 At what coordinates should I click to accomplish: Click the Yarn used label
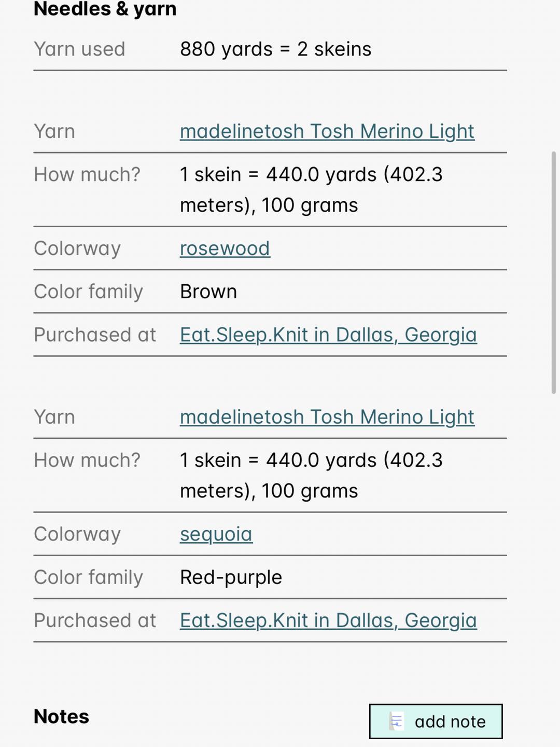point(79,49)
